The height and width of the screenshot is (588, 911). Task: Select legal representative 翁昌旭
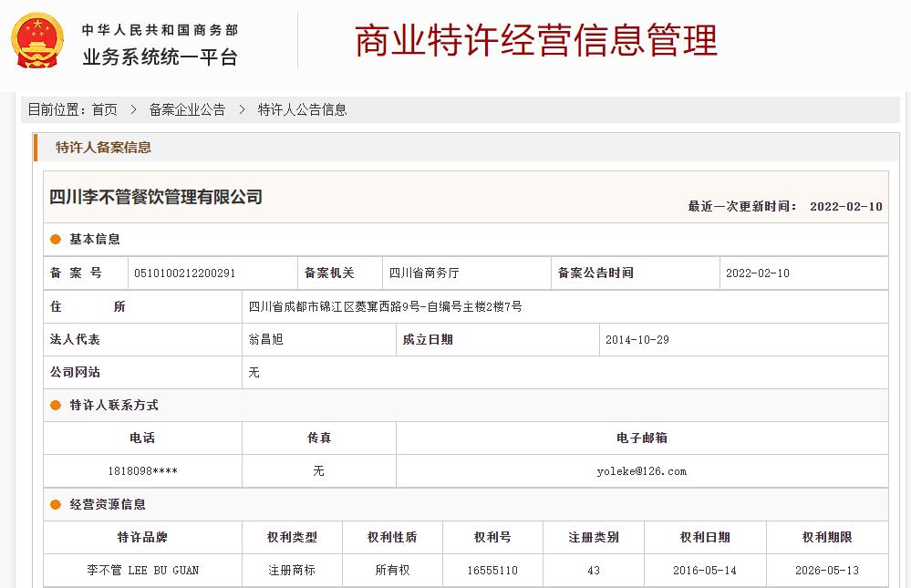click(265, 339)
